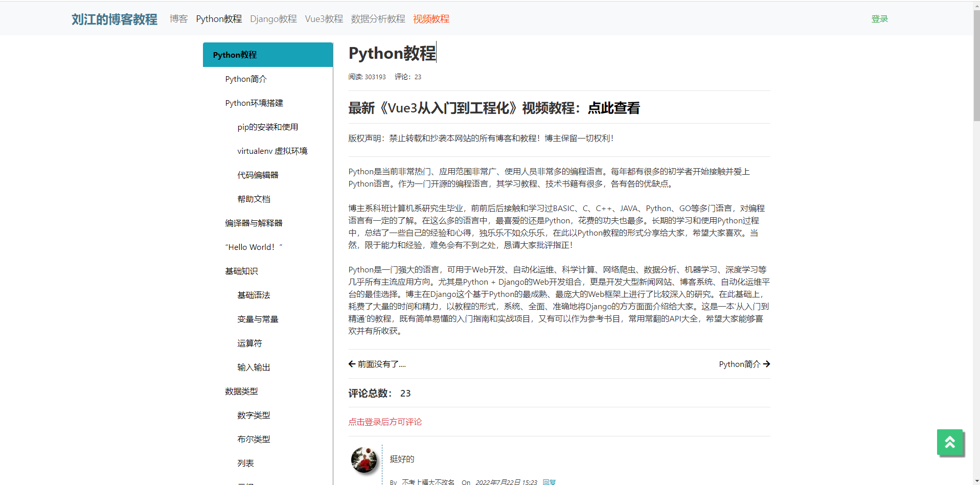Screen dimensions: 980x485
Task: Click the 评论: 23 count under the title
Action: (x=408, y=77)
